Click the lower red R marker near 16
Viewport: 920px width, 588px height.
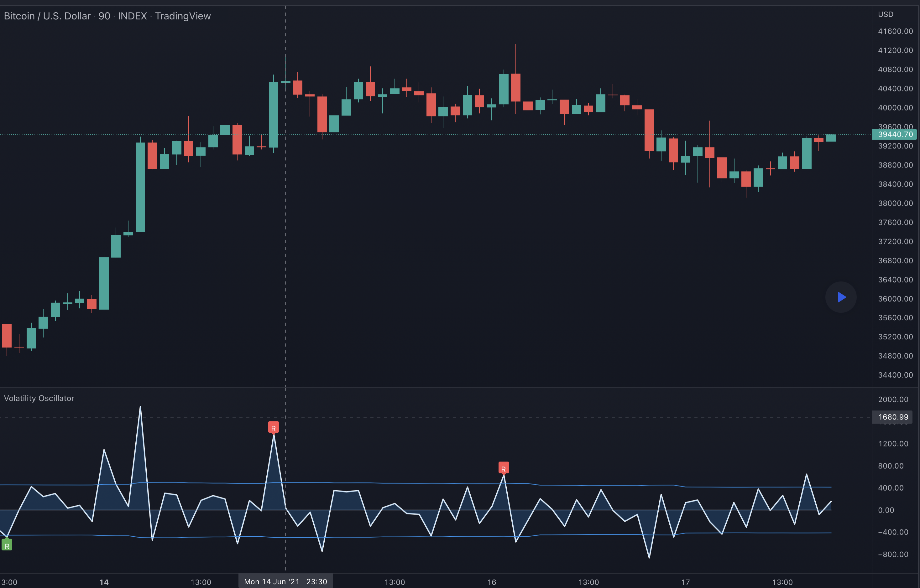click(503, 468)
